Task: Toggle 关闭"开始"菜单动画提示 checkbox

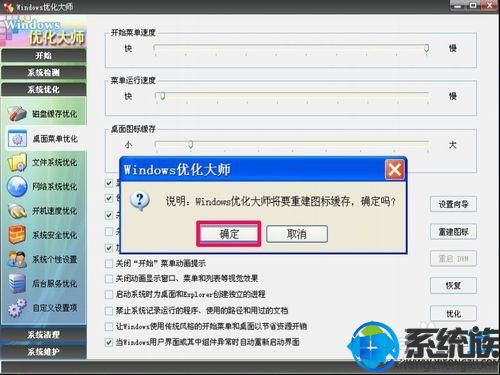Action: [x=109, y=264]
